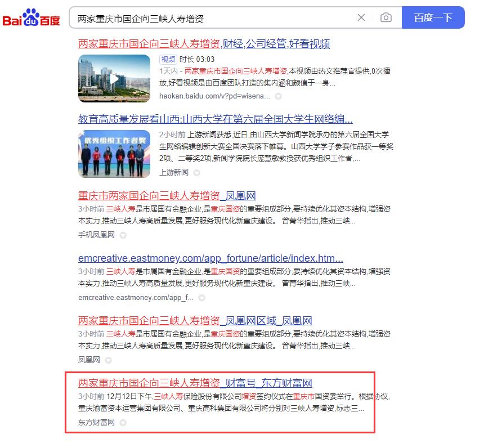Open camera image search icon
The image size is (502, 448).
click(386, 17)
